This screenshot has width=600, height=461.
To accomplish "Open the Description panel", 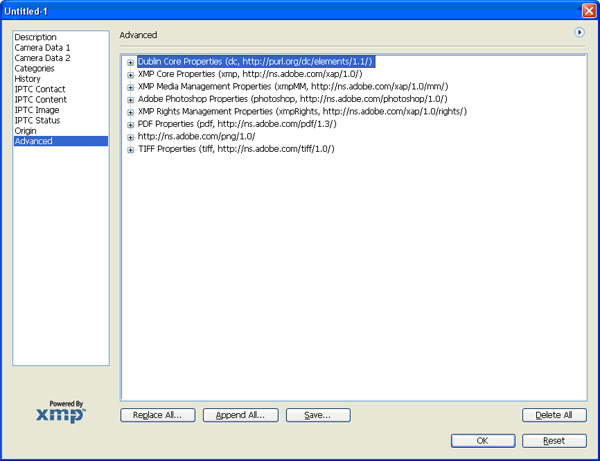I will point(35,37).
